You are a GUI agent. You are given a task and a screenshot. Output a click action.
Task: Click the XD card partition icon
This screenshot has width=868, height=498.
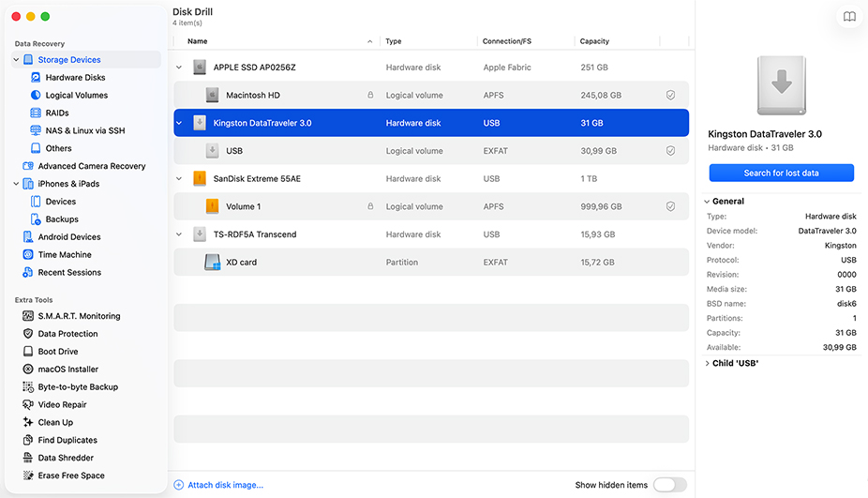point(212,262)
